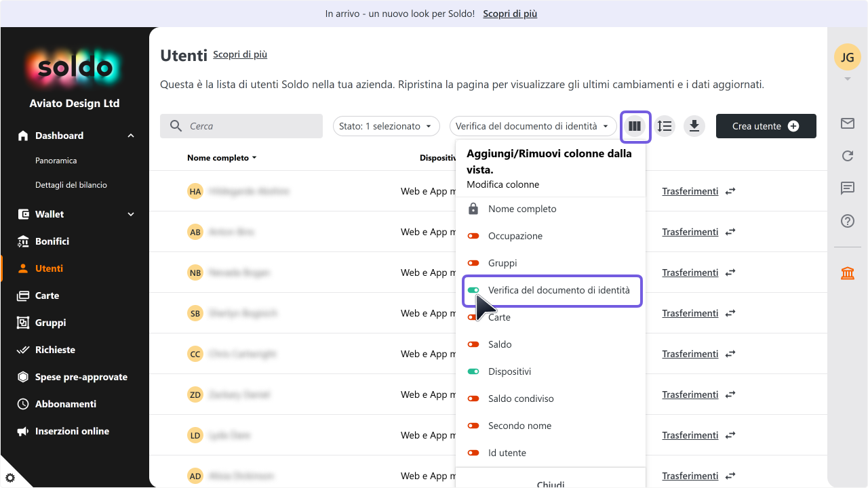This screenshot has width=868, height=488.
Task: Click Scopri di più in top banner
Action: 510,14
